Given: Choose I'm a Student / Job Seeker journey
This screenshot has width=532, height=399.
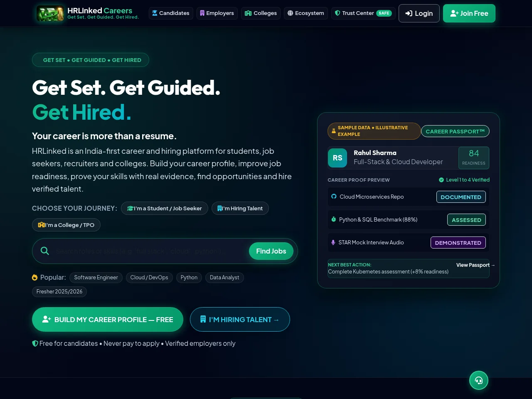Looking at the screenshot, I should tap(165, 208).
